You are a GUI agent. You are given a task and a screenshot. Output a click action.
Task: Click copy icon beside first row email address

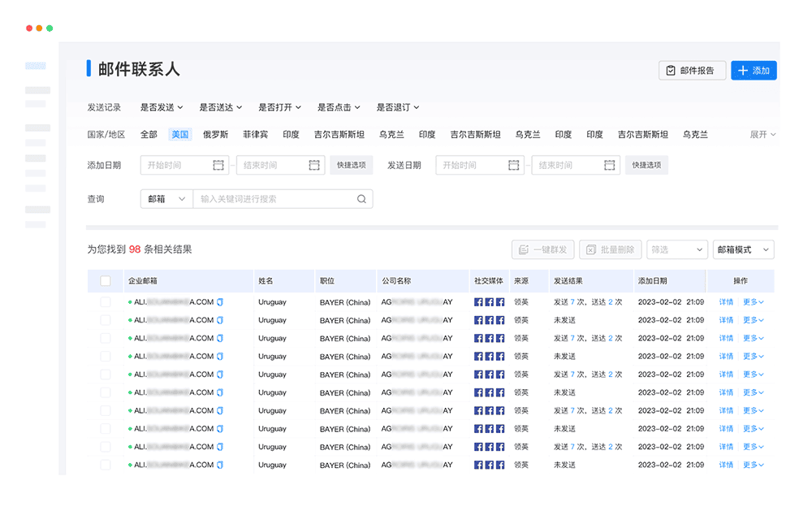point(220,302)
